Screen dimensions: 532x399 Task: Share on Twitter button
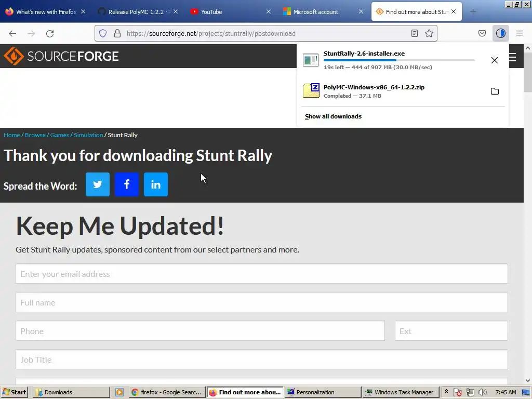(97, 184)
